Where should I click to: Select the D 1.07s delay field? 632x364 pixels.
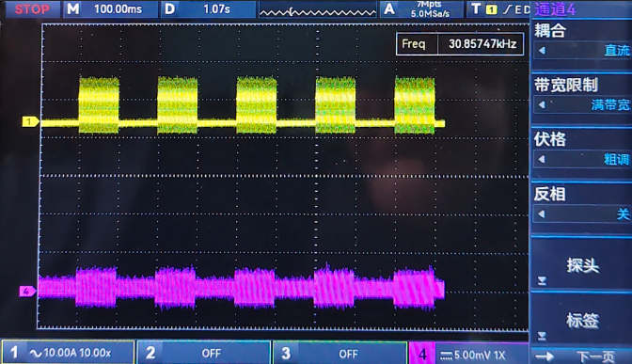coord(209,9)
